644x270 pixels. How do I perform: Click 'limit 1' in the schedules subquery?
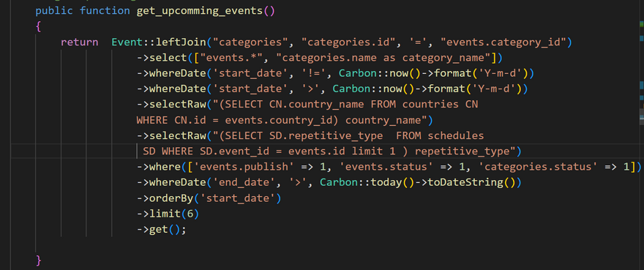tap(374, 151)
